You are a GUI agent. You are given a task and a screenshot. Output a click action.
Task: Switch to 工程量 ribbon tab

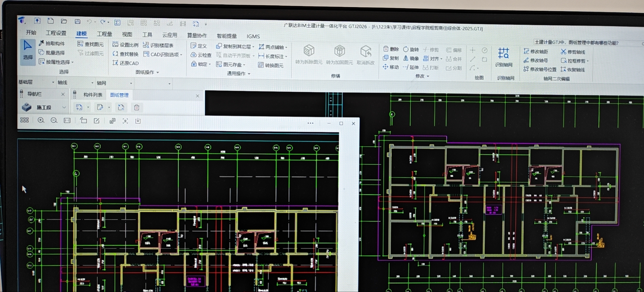tap(104, 34)
